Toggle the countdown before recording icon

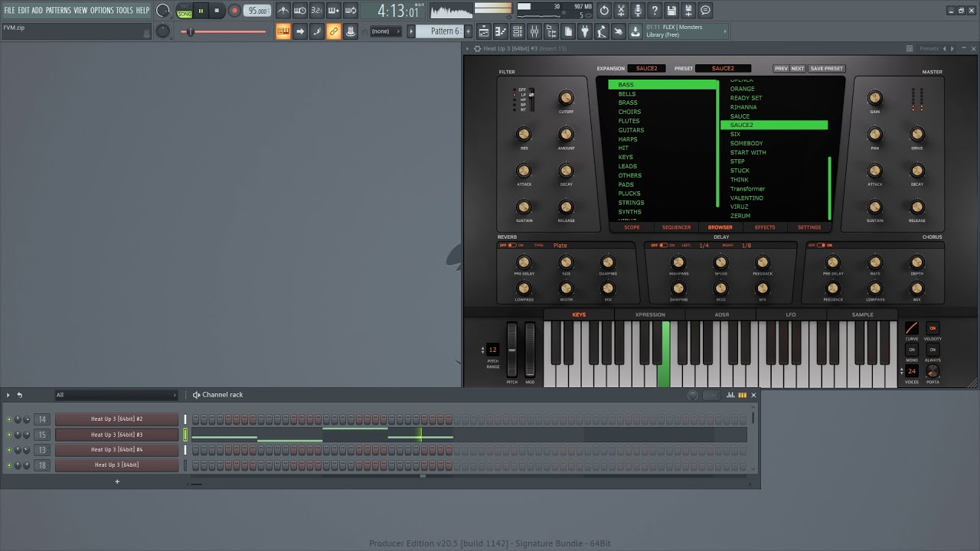pos(317,11)
